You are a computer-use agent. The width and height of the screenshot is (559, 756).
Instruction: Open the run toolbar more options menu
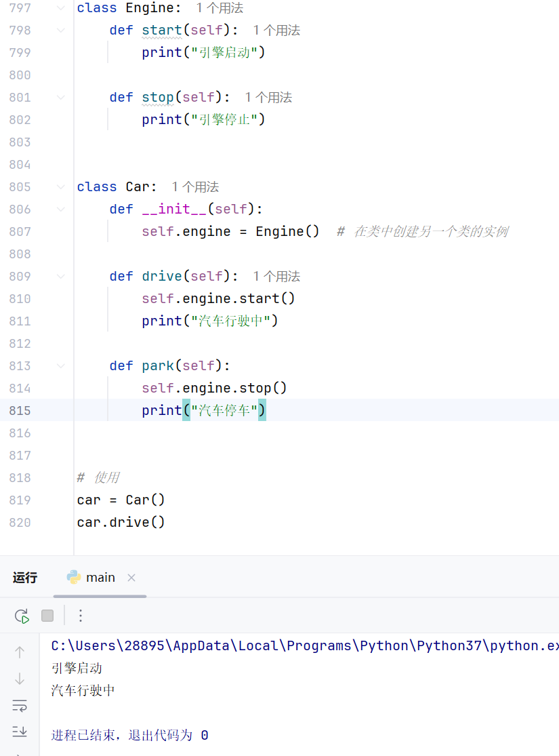(x=81, y=616)
